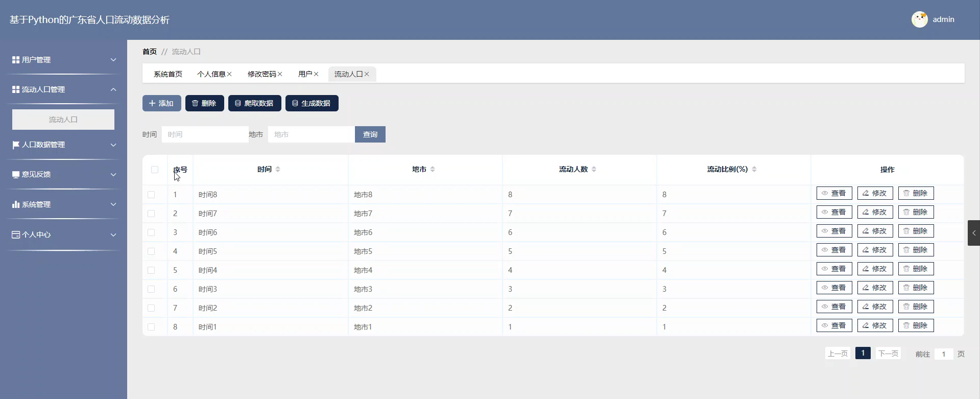
Task: Switch to the 个人信息 tab
Action: pos(211,74)
